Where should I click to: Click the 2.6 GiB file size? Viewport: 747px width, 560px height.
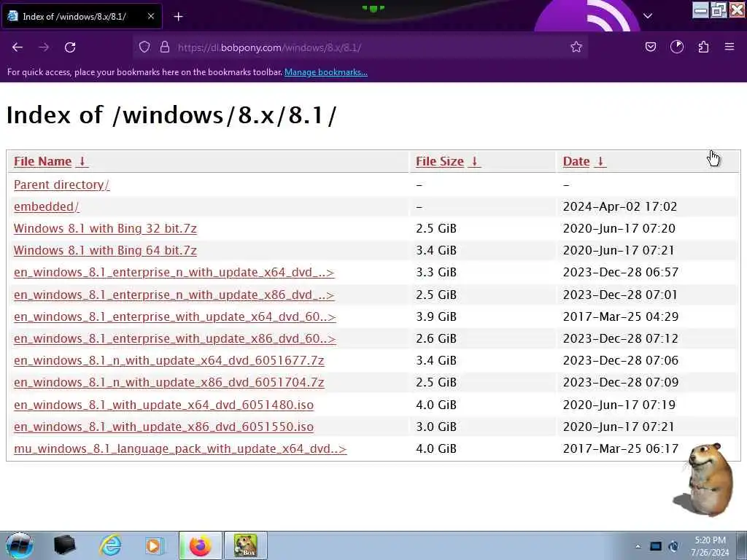tap(436, 338)
